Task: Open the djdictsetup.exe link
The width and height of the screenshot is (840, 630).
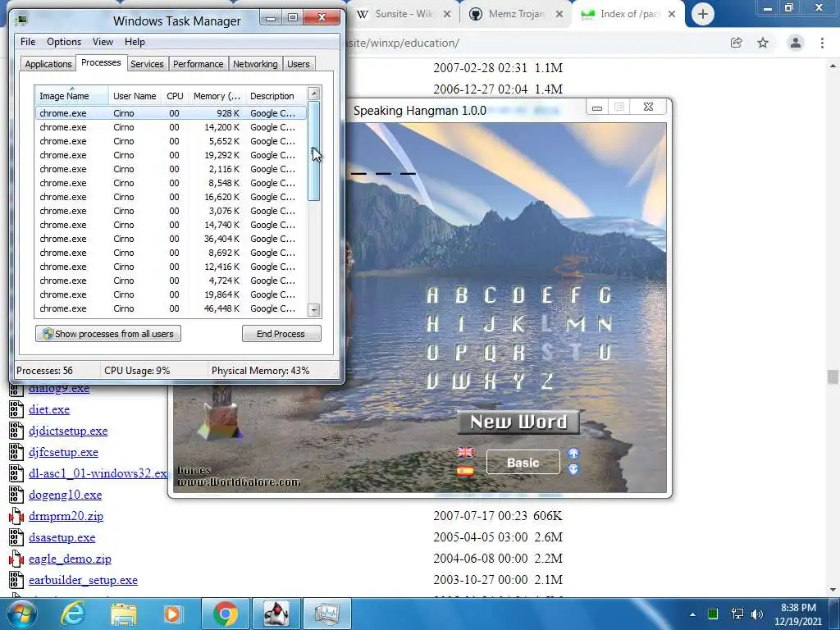Action: (68, 431)
